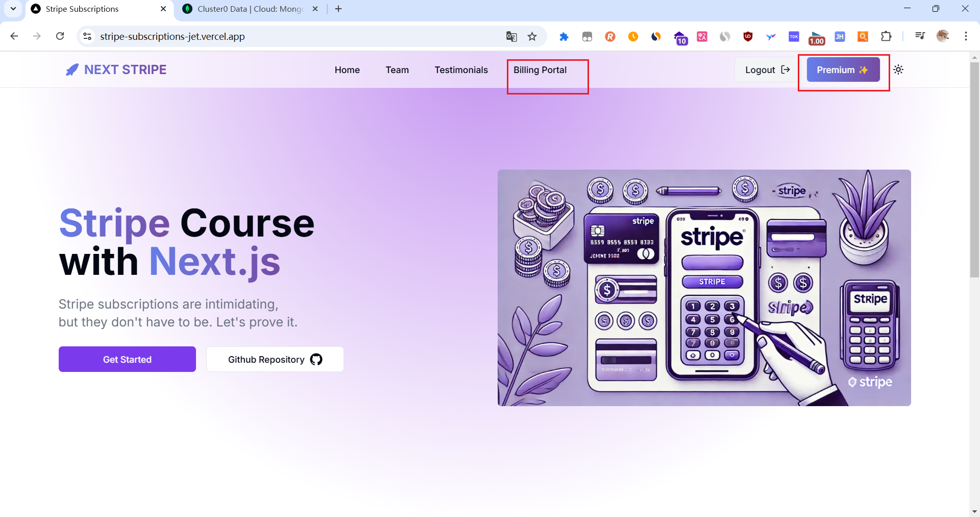Open the Chrome three-dot menu
The image size is (980, 517).
click(966, 36)
